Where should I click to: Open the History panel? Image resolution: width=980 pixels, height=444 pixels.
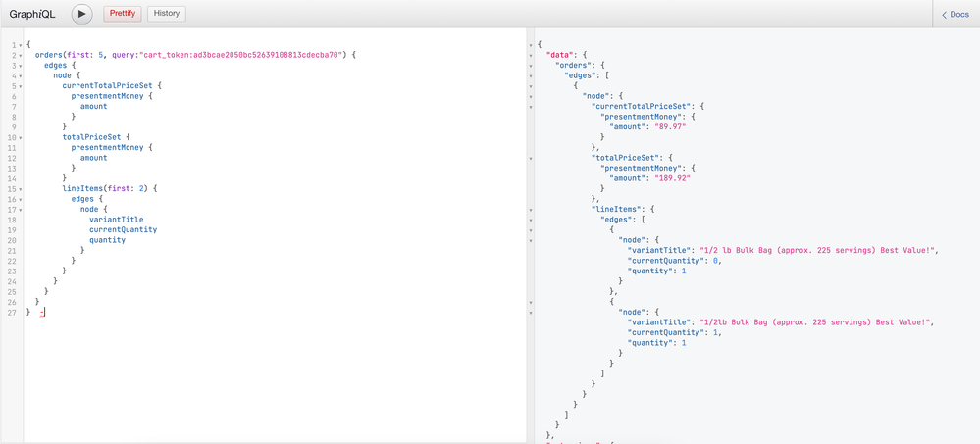[x=167, y=14]
